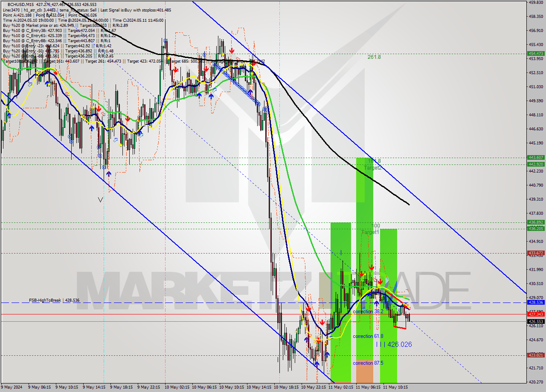Click the 'Time A:2024.05.10 19:00:00' line
This screenshot has height=392, width=546.
[x=28, y=20]
